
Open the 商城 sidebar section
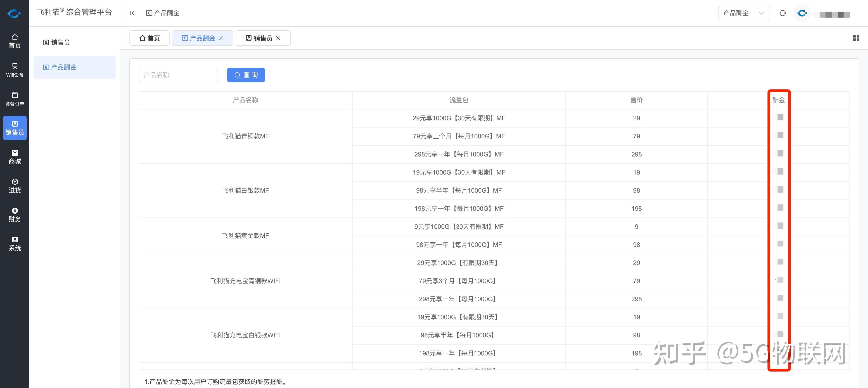coord(14,157)
